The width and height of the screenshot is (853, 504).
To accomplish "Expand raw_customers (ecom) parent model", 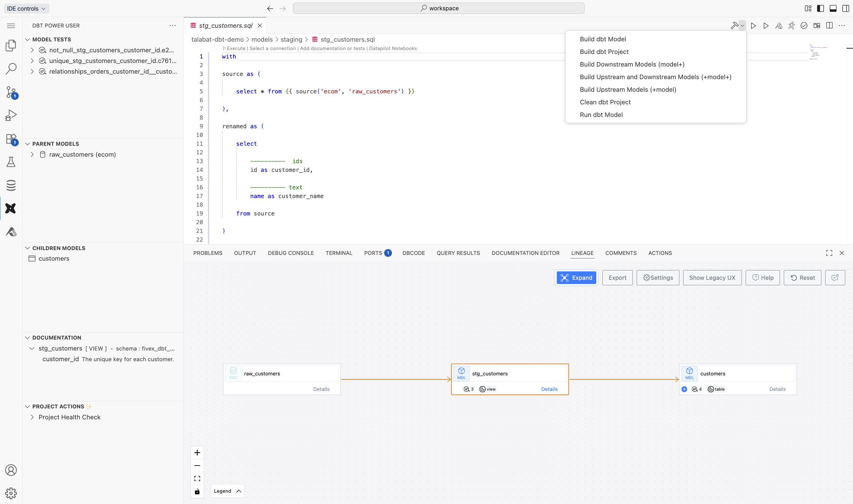I will pyautogui.click(x=32, y=154).
